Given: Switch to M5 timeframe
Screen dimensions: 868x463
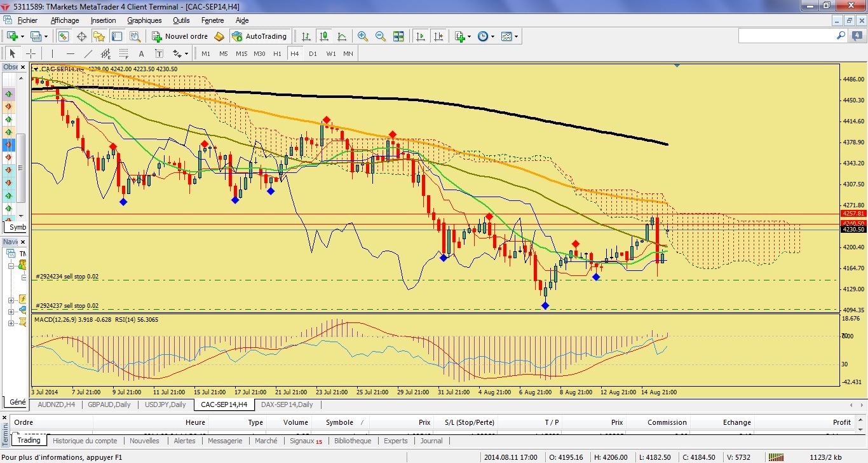Looking at the screenshot, I should [x=224, y=53].
